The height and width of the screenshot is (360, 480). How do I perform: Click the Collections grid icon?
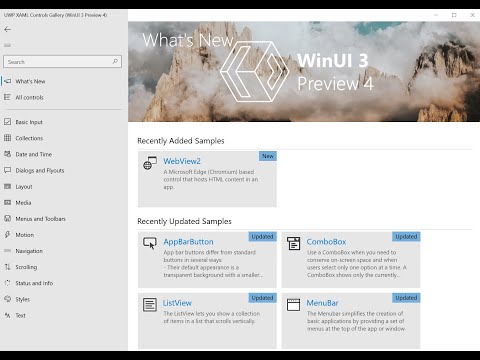(x=7, y=138)
